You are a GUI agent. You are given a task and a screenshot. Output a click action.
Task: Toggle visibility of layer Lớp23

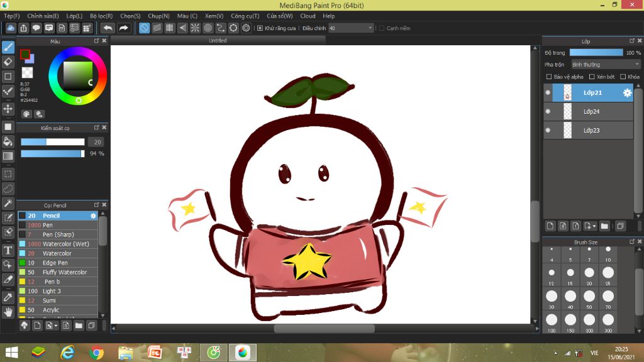pyautogui.click(x=548, y=130)
